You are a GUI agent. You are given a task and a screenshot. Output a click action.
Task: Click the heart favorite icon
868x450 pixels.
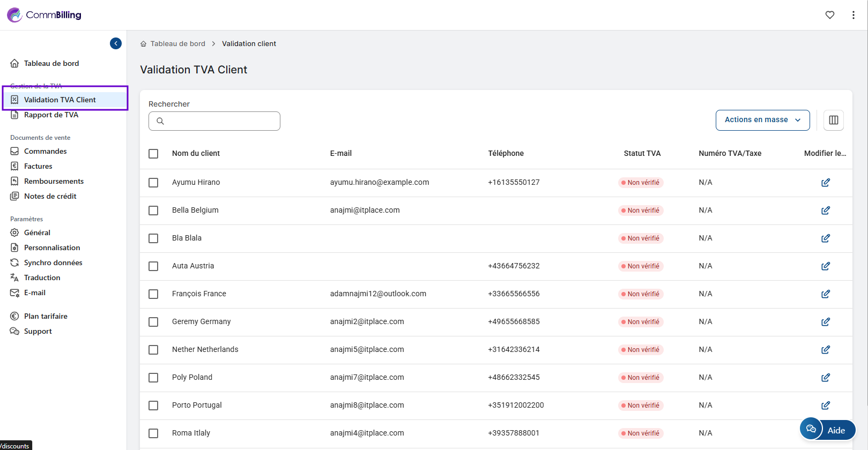(829, 15)
